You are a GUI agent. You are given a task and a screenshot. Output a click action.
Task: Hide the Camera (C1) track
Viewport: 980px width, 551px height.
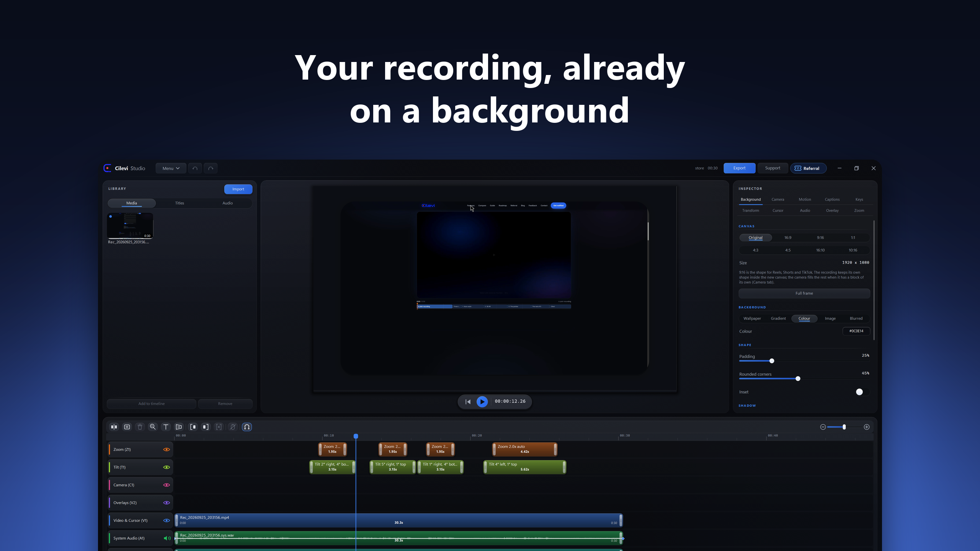(x=167, y=485)
